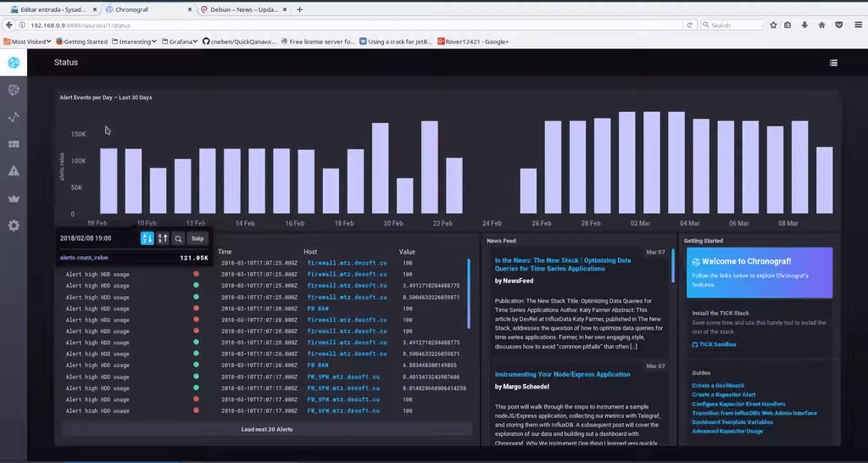This screenshot has height=463, width=868.
Task: Click the alerts table scrollbar
Action: coord(469,293)
